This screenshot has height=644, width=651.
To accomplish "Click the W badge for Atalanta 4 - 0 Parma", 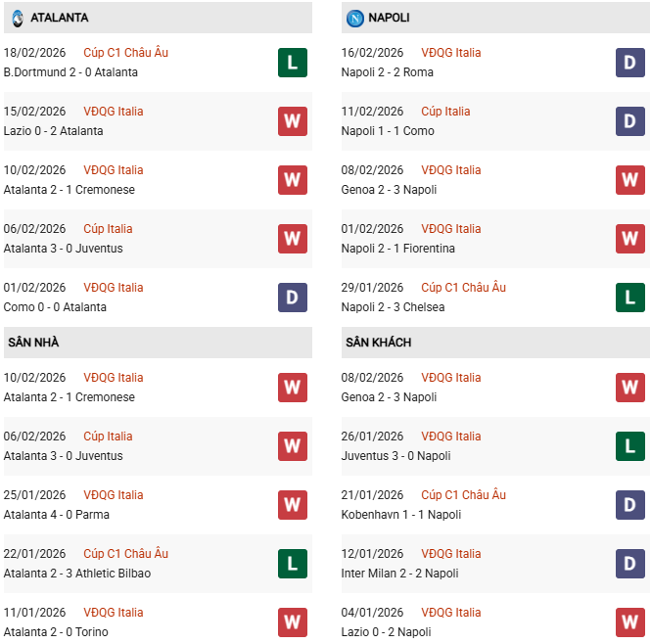I will pos(292,505).
